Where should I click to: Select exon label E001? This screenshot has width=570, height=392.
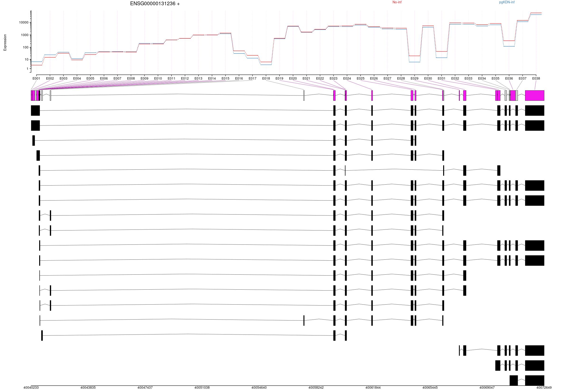pyautogui.click(x=36, y=79)
